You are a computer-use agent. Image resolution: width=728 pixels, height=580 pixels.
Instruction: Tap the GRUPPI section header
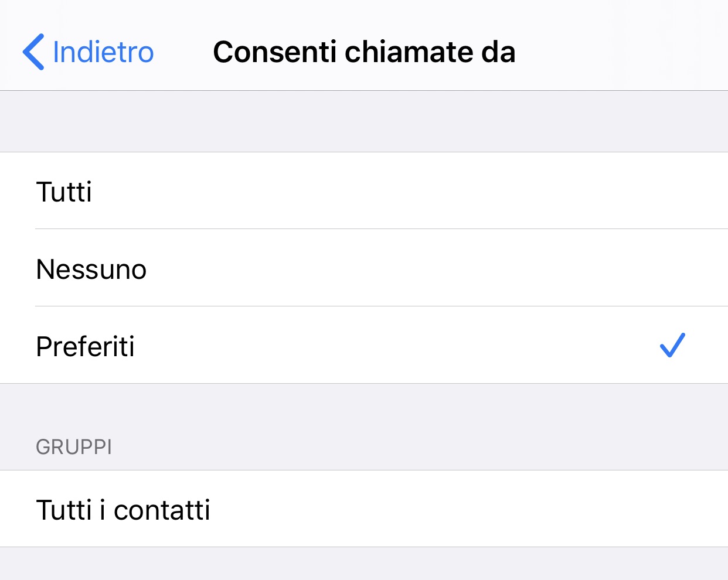(x=75, y=446)
